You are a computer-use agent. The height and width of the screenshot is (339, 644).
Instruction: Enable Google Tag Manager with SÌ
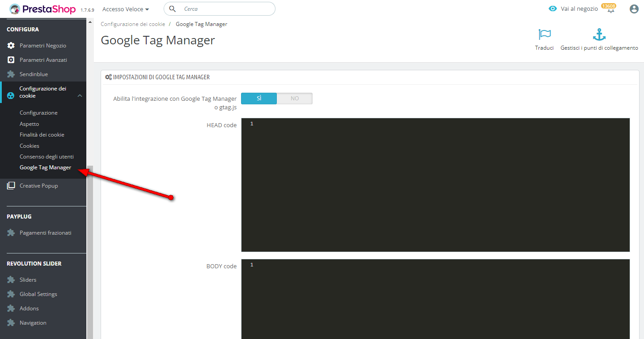tap(259, 99)
